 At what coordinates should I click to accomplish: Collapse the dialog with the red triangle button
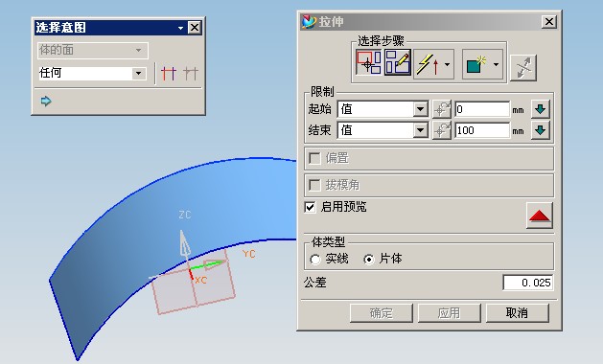[540, 216]
